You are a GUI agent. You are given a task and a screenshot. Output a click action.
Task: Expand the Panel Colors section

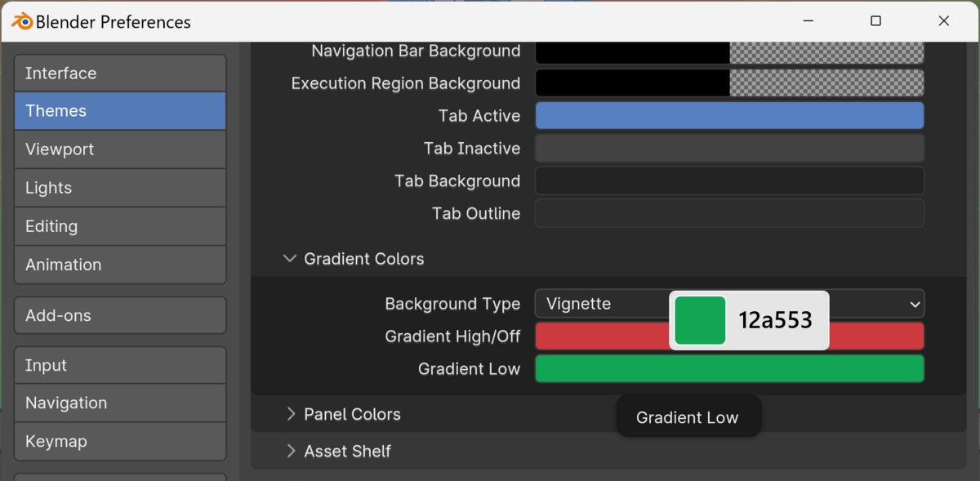(291, 414)
